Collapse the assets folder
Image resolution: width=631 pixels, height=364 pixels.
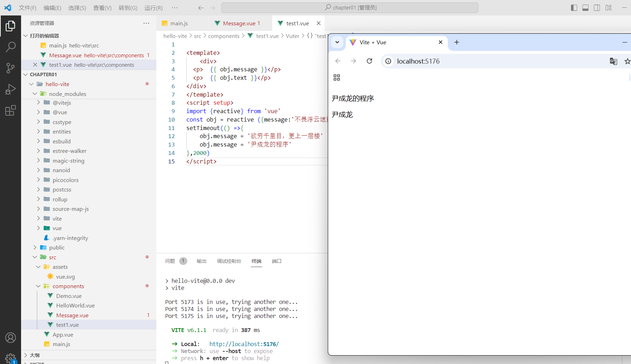tap(38, 267)
